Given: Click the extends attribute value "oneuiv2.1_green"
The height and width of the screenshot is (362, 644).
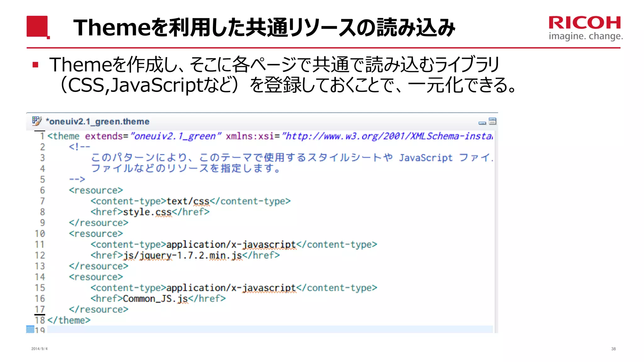Looking at the screenshot, I should (176, 136).
